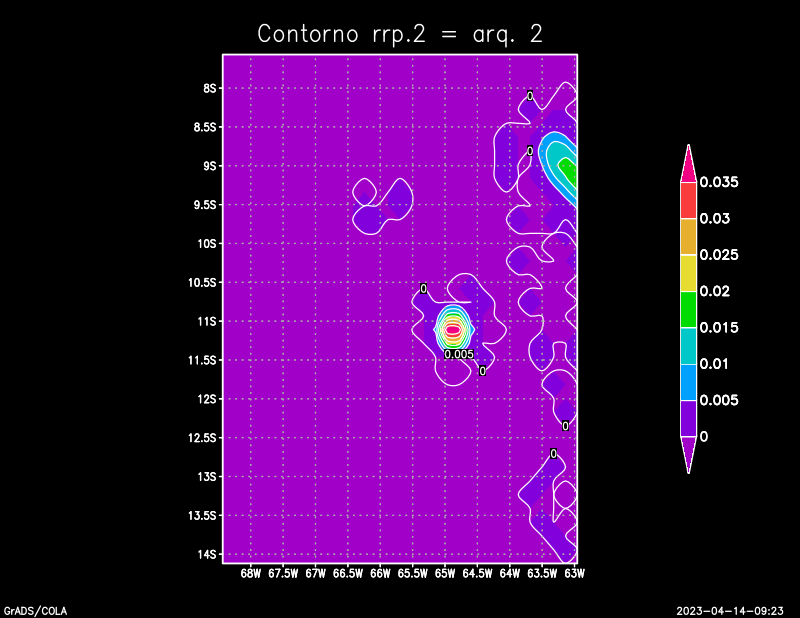Select the blue colorbar swatch
Viewport: 800px width, 618px height.
(x=688, y=382)
